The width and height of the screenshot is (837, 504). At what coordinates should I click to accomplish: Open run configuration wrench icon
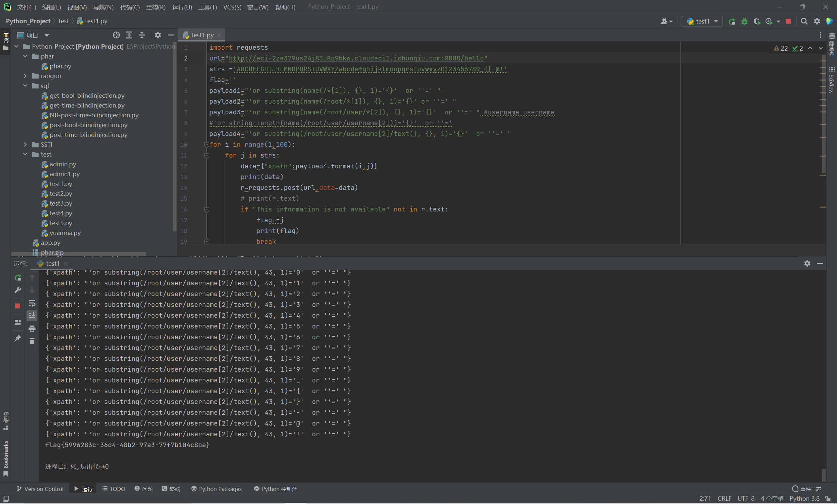point(18,290)
